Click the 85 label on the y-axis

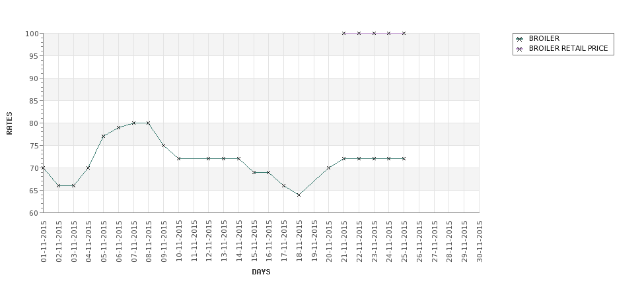34,101
